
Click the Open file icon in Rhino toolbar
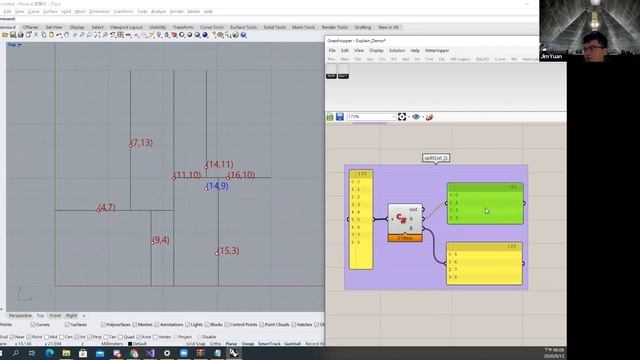[5, 35]
